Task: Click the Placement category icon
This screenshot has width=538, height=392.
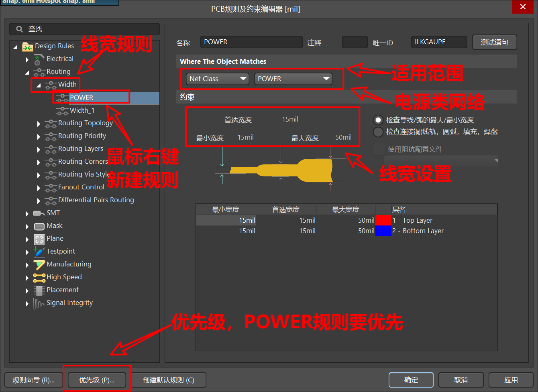Action: [39, 290]
